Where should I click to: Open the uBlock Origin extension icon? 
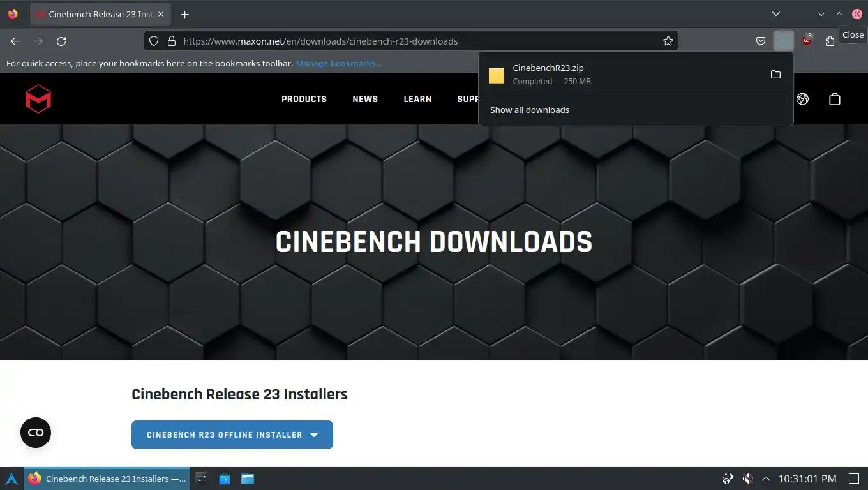pyautogui.click(x=807, y=41)
